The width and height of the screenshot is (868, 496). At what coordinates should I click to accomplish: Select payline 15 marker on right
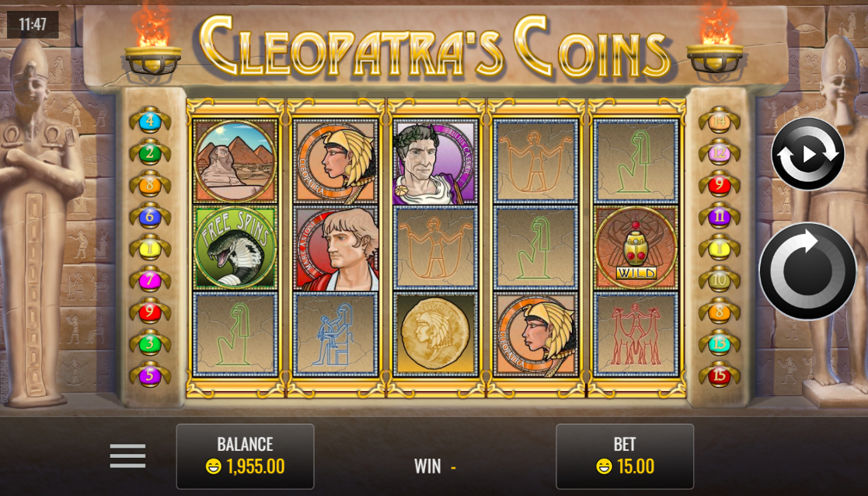719,375
